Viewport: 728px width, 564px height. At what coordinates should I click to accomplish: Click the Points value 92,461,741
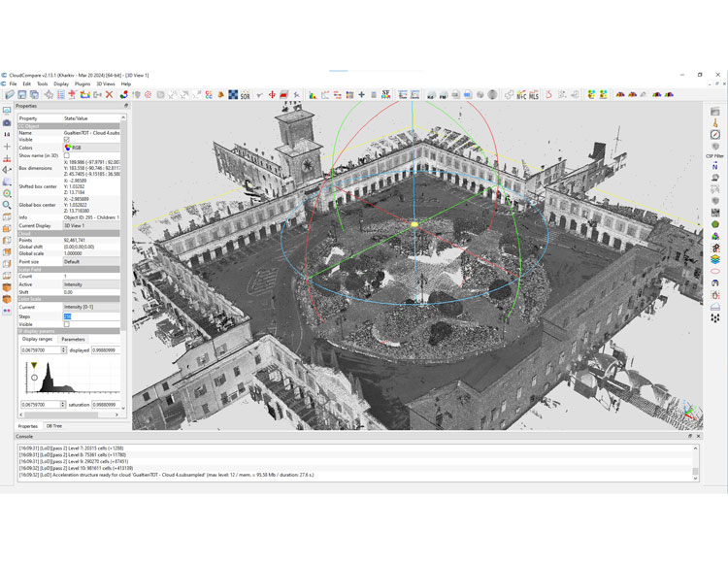(75, 240)
